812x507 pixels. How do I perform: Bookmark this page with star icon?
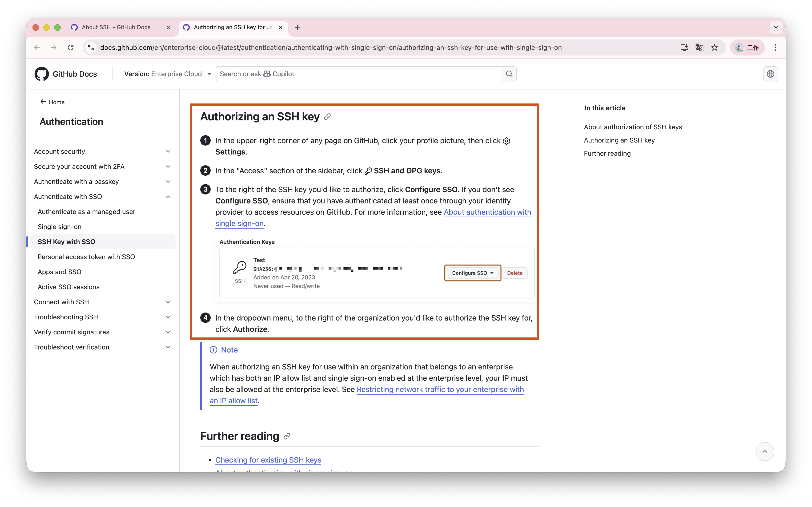(x=714, y=48)
